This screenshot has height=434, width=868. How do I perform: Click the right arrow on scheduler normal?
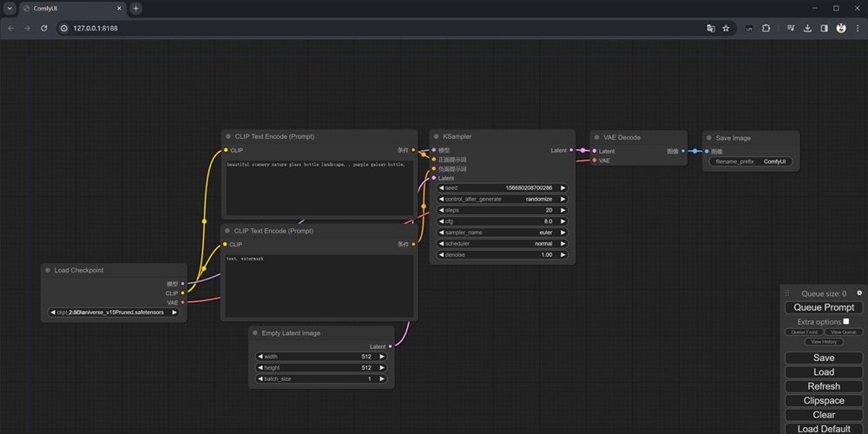tap(563, 244)
